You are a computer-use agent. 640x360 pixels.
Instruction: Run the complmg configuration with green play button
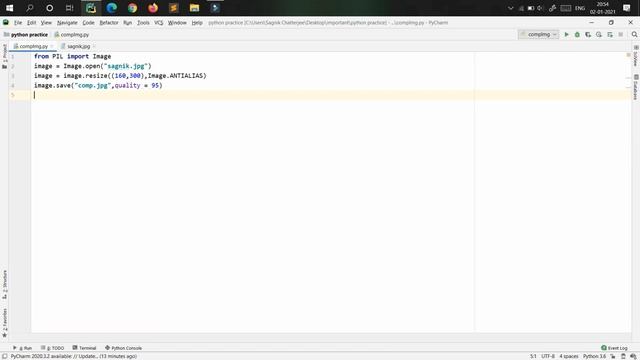coord(566,35)
